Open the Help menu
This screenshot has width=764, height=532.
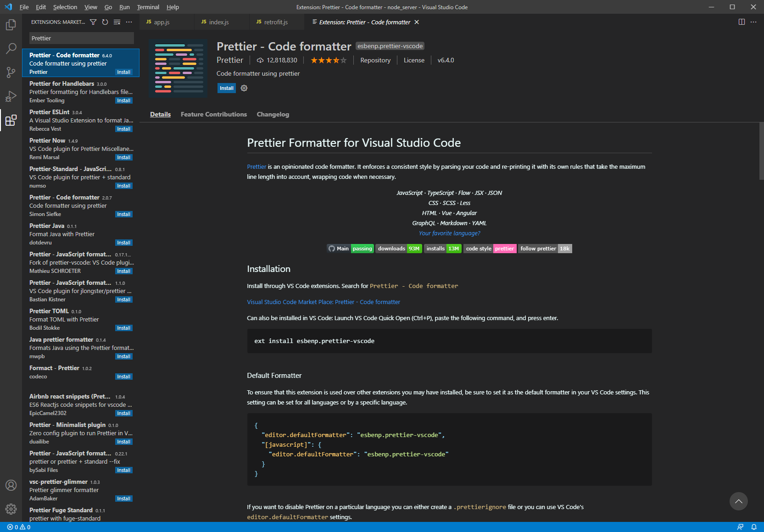[173, 7]
